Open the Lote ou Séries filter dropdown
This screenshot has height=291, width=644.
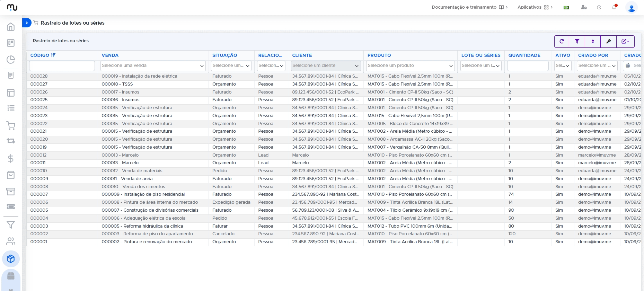tap(481, 65)
